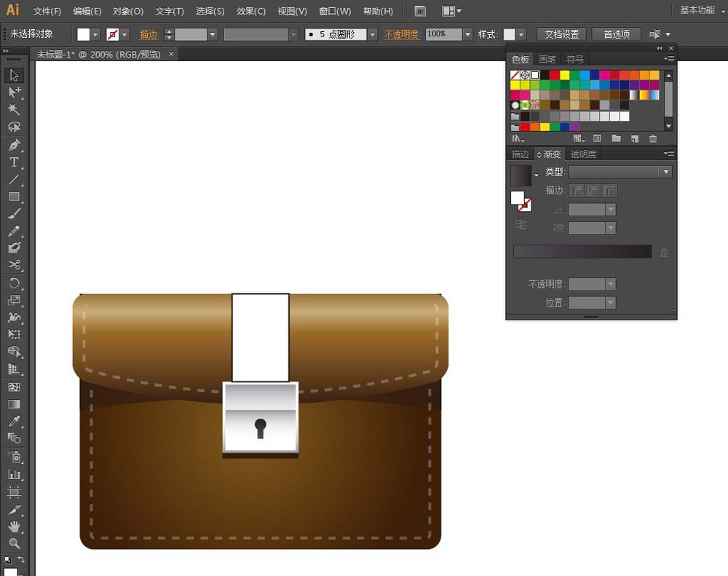Open the arrange documents dropdown
Screen dimensions: 728x576
[451, 11]
